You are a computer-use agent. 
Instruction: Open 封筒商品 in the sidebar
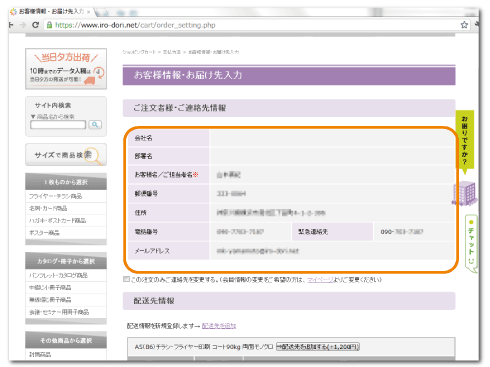[40, 354]
